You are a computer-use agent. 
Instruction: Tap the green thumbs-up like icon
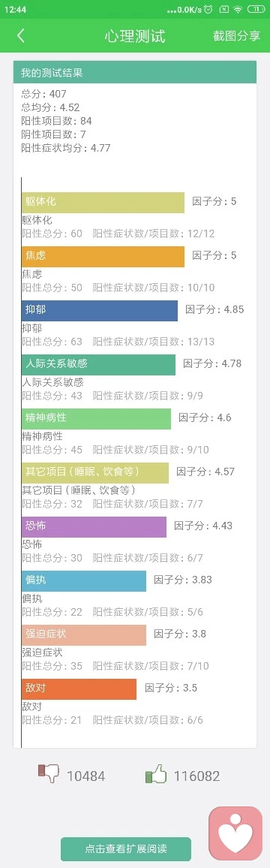tap(156, 773)
